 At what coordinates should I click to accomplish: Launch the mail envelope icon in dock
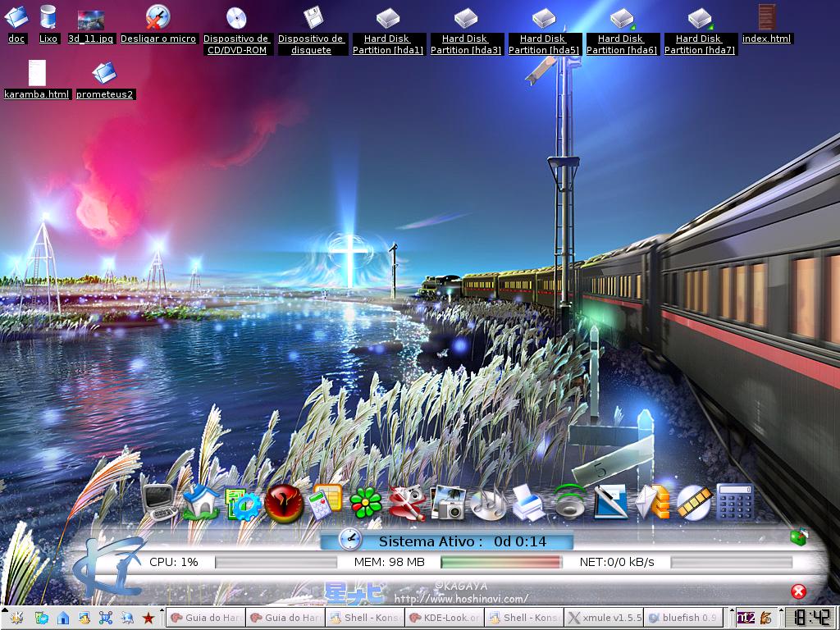click(x=652, y=502)
